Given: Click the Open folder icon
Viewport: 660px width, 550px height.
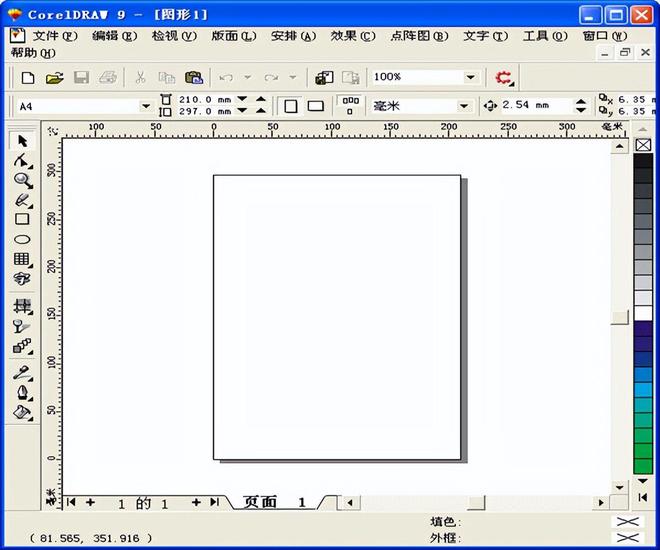Looking at the screenshot, I should [54, 77].
